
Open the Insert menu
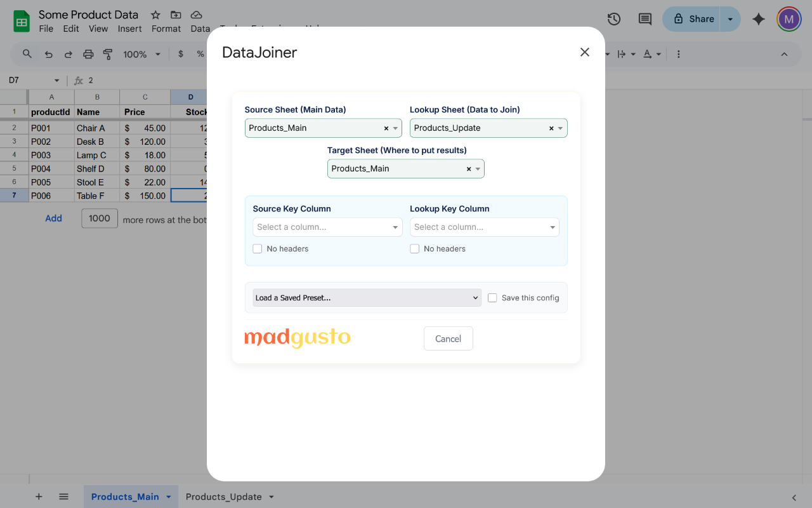coord(129,29)
